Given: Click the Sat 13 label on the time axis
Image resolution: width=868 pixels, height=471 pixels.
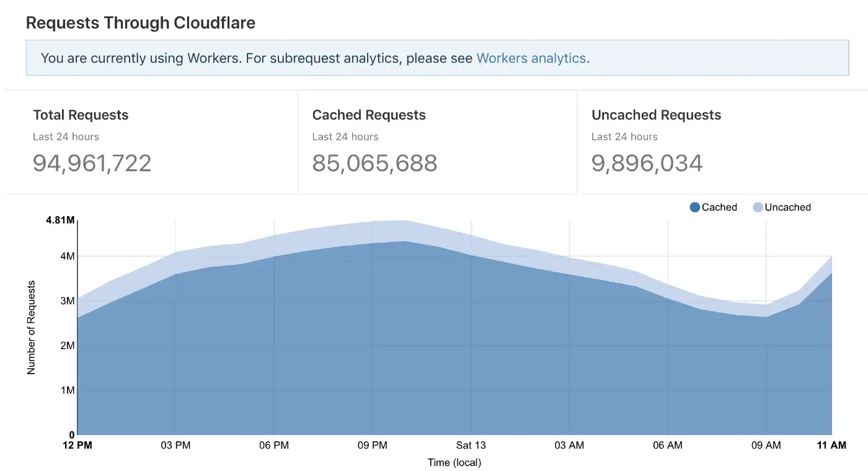Looking at the screenshot, I should pos(471,445).
